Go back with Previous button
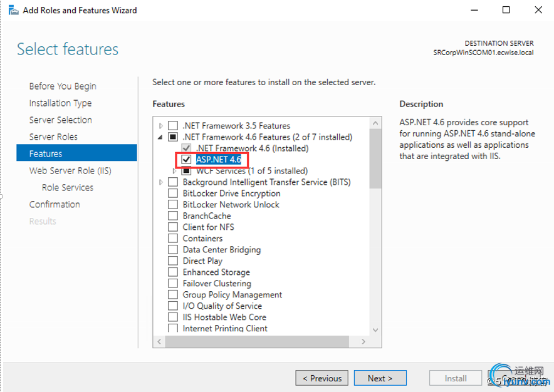The height and width of the screenshot is (392, 554). point(322,378)
